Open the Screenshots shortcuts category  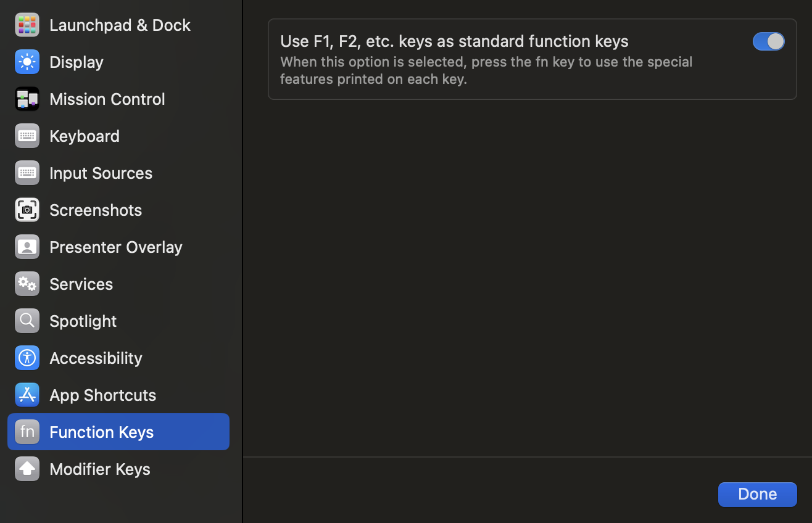118,210
